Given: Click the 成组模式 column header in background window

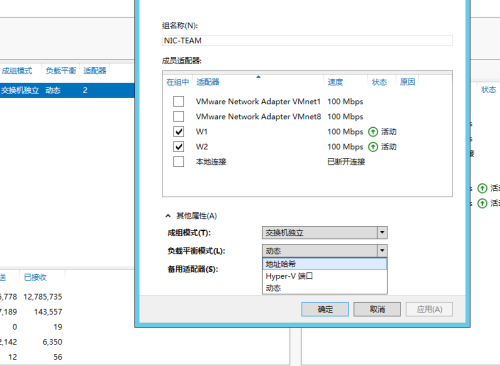Looking at the screenshot, I should [17, 71].
